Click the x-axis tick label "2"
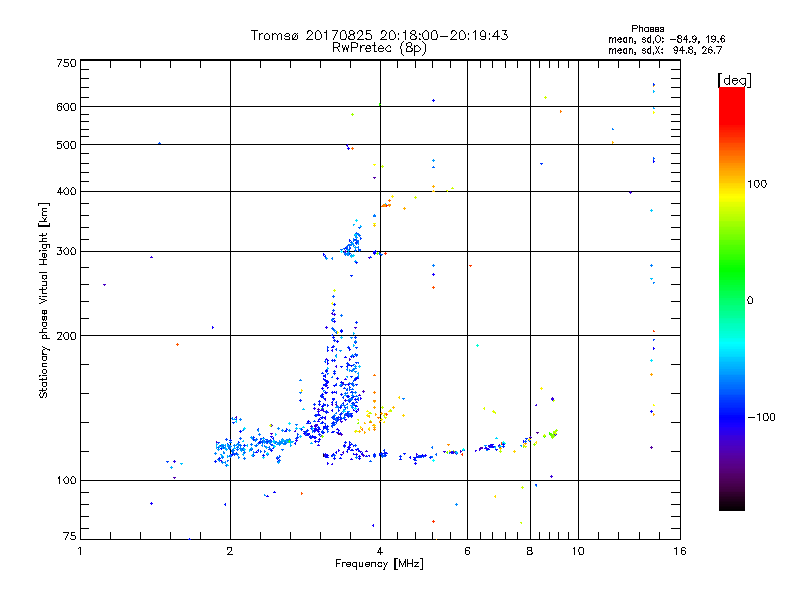Image resolution: width=800 pixels, height=600 pixels. 230,551
